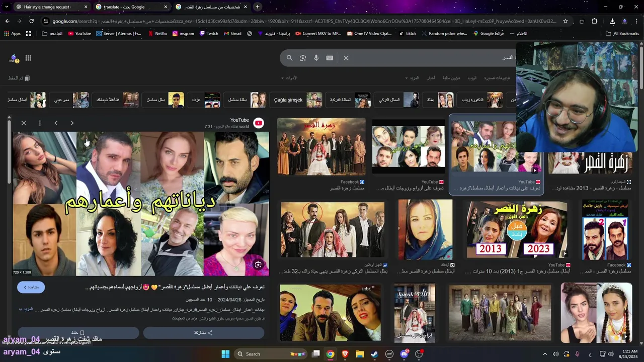Open Netflix bookmark
Image resolution: width=644 pixels, height=362 pixels.
157,34
